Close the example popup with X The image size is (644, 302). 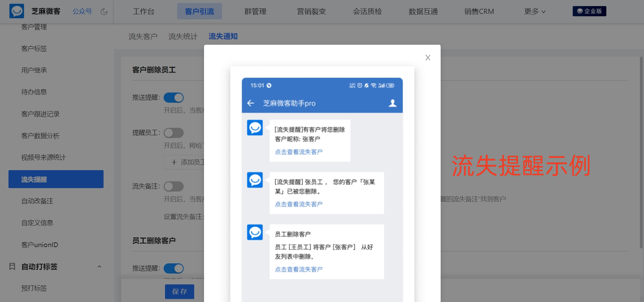428,58
